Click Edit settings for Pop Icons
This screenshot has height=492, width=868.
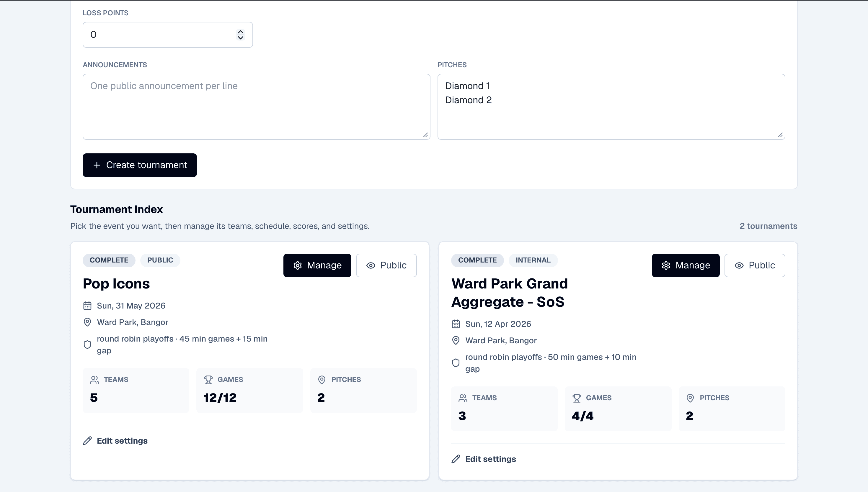coord(115,441)
